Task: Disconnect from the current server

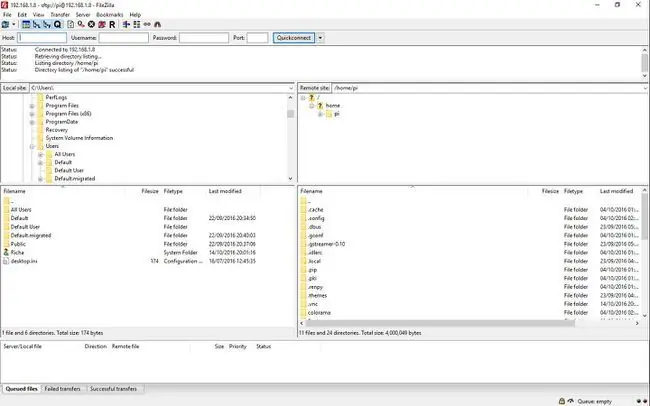Action: point(102,24)
